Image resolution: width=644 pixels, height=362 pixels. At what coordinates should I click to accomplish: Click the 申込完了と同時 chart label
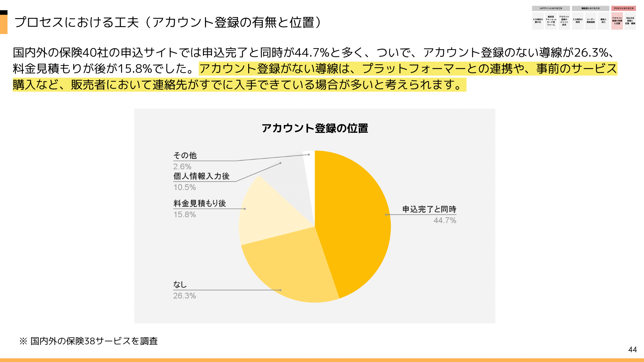pyautogui.click(x=429, y=209)
